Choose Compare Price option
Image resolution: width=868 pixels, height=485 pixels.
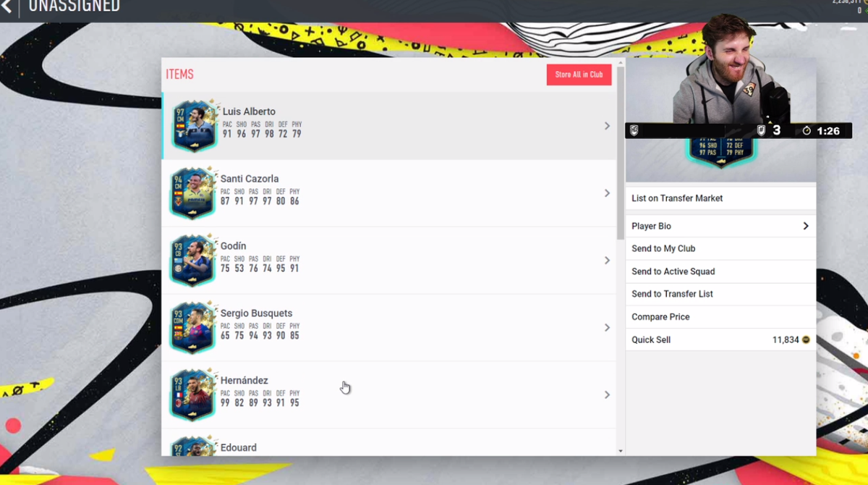coord(720,317)
